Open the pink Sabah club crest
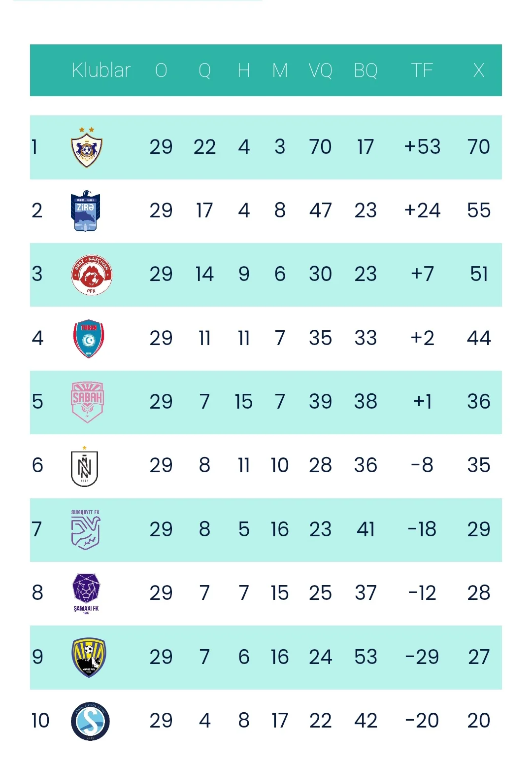 point(88,402)
